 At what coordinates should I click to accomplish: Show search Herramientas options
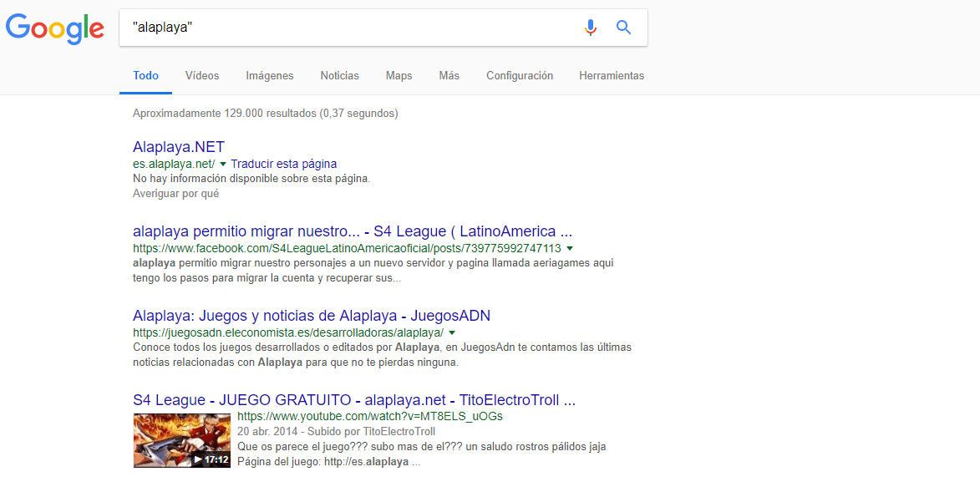pyautogui.click(x=612, y=75)
